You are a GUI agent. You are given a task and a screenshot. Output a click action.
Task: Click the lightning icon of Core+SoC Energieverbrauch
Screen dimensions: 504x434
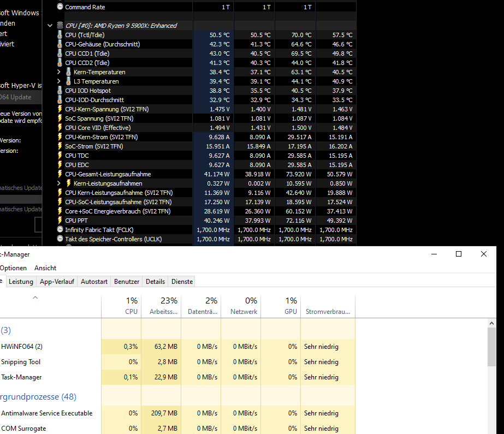coord(60,211)
